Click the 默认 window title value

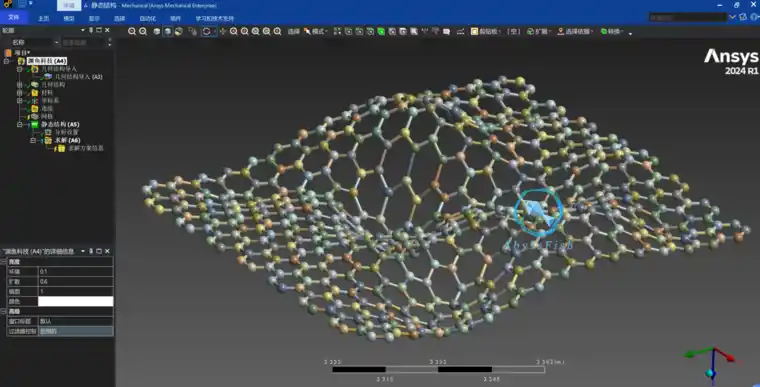click(76, 321)
